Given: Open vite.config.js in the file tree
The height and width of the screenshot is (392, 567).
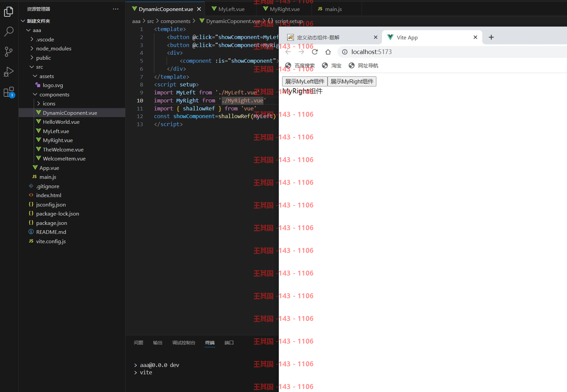Looking at the screenshot, I should tap(72, 241).
